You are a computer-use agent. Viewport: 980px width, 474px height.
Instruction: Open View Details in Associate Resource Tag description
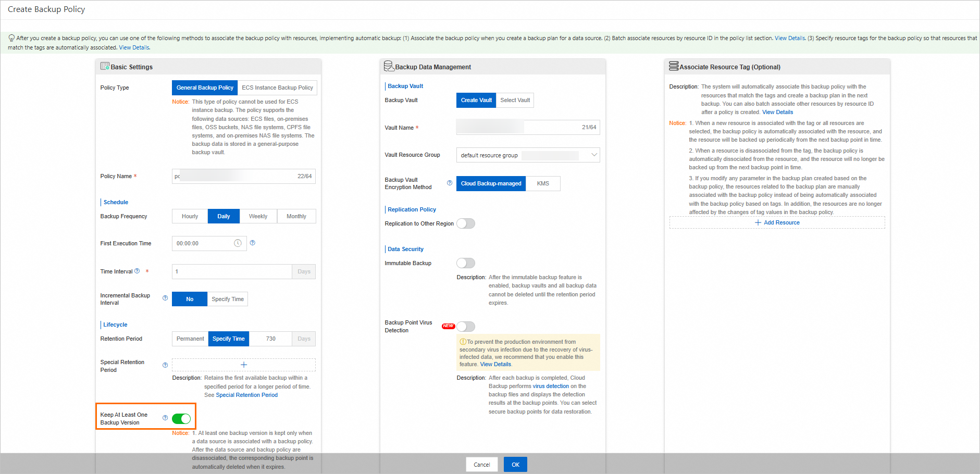[778, 112]
